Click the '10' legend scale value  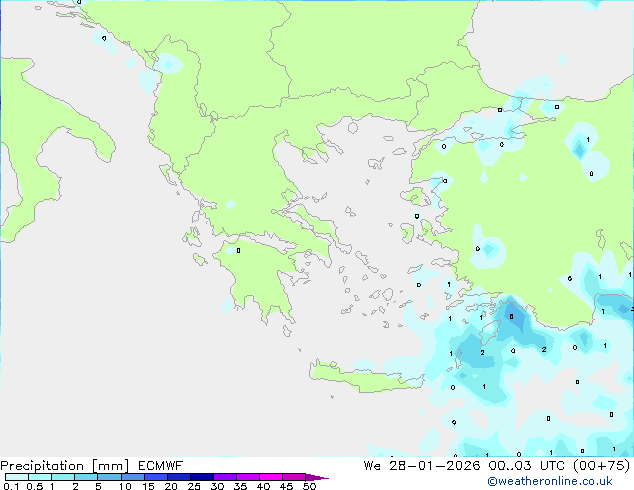pos(125,486)
